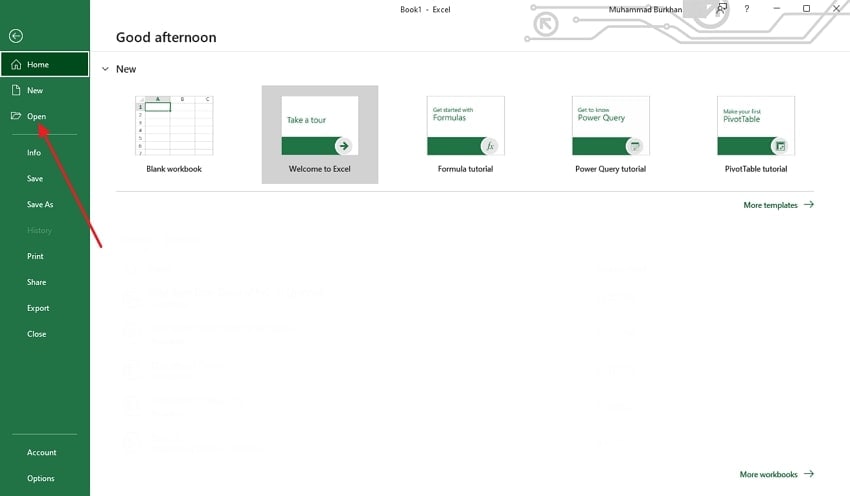Select the New menu label
The height and width of the screenshot is (496, 850).
35,91
